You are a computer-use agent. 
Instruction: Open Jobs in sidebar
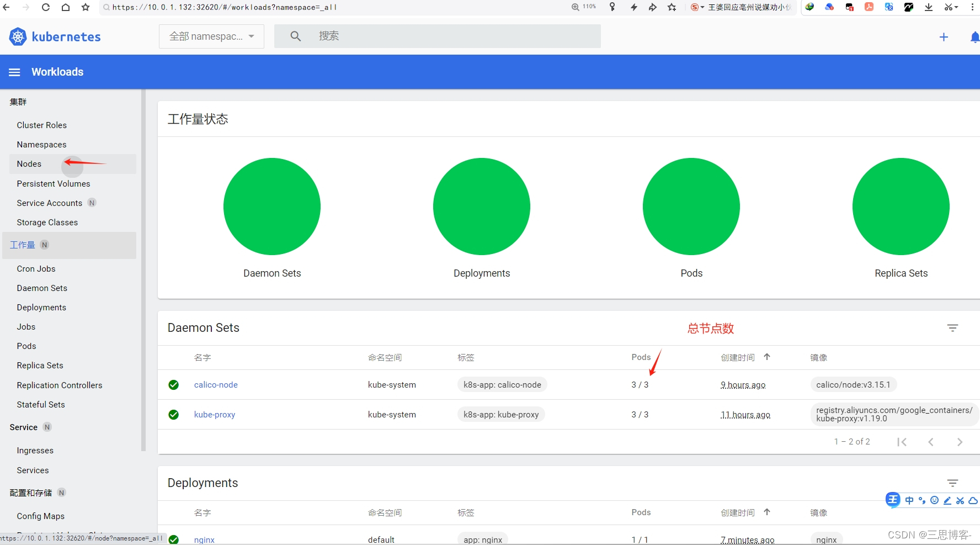click(26, 327)
